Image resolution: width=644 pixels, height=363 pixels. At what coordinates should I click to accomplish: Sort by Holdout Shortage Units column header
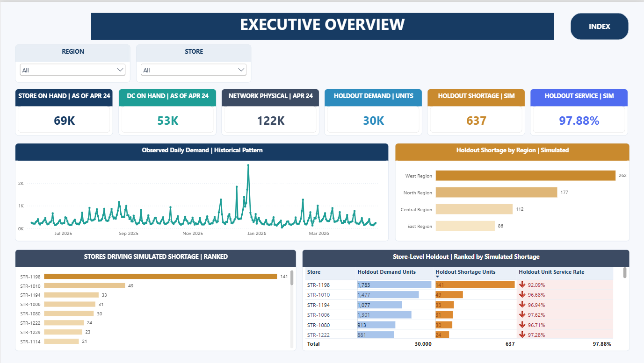[x=465, y=272]
